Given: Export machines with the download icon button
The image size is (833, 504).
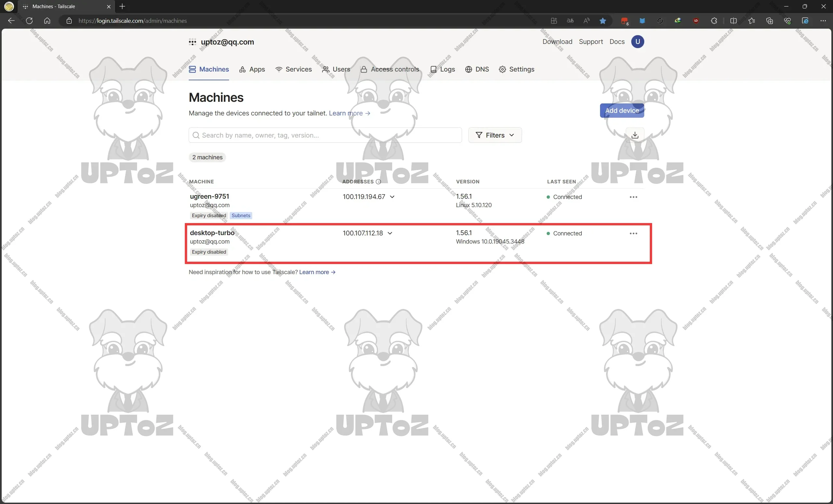Looking at the screenshot, I should point(635,135).
